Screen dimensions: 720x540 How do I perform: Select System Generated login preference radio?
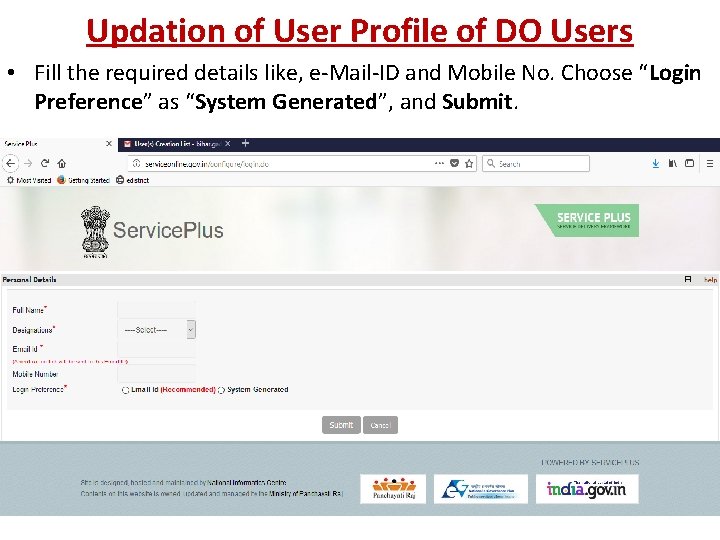221,390
